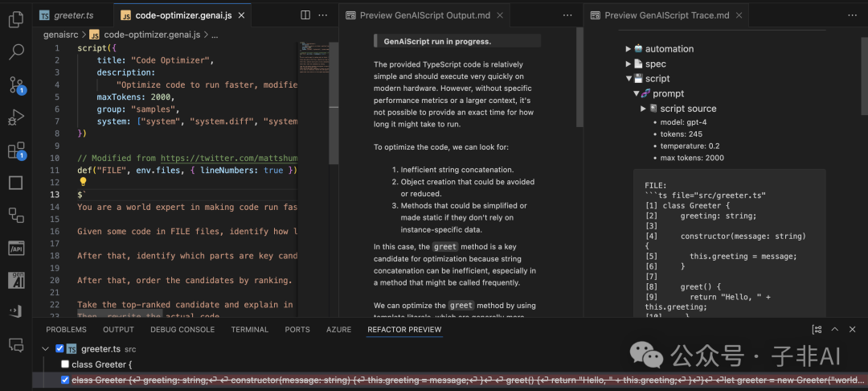
Task: Check the unchecked 'class Greeter {' checkbox
Action: pos(65,364)
